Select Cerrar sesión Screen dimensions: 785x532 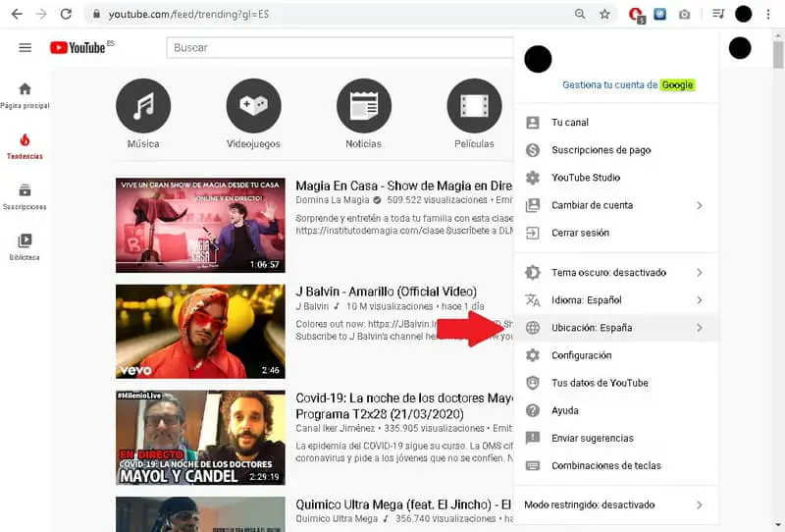[616, 233]
